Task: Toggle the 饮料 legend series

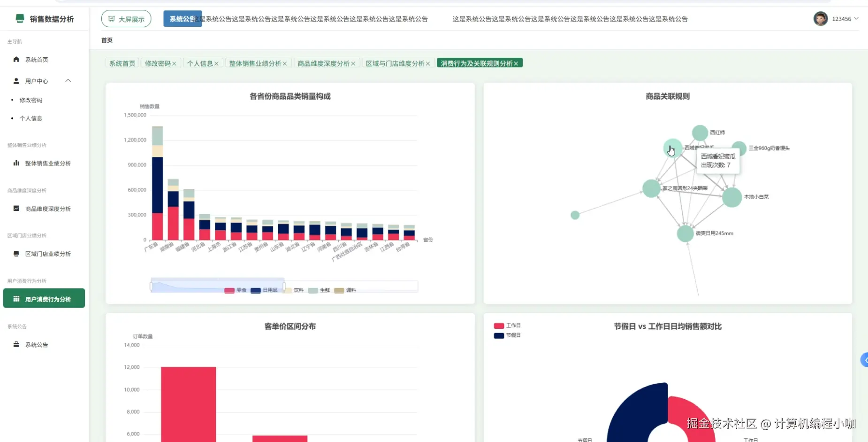Action: (x=293, y=290)
